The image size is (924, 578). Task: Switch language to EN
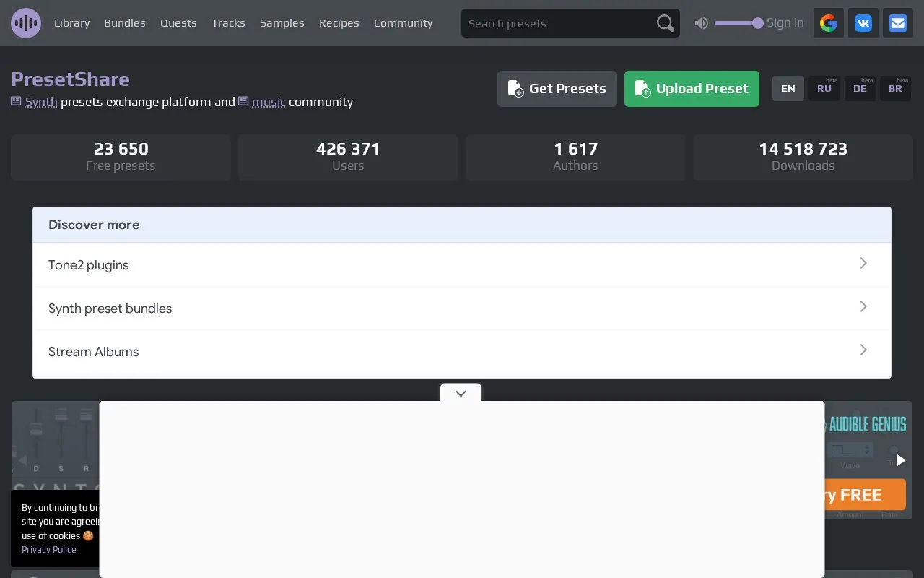[x=788, y=89]
